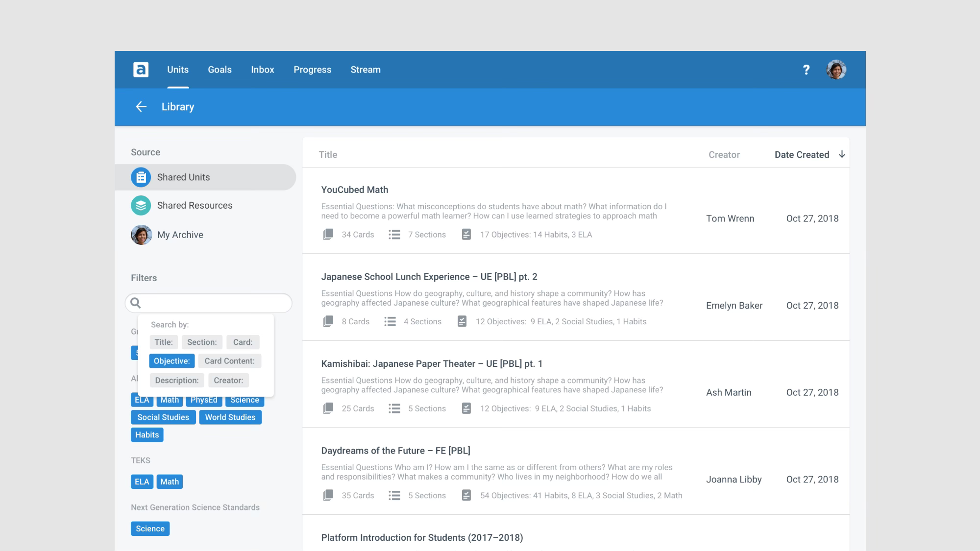
Task: Click the Date Created sort arrow
Action: click(842, 154)
